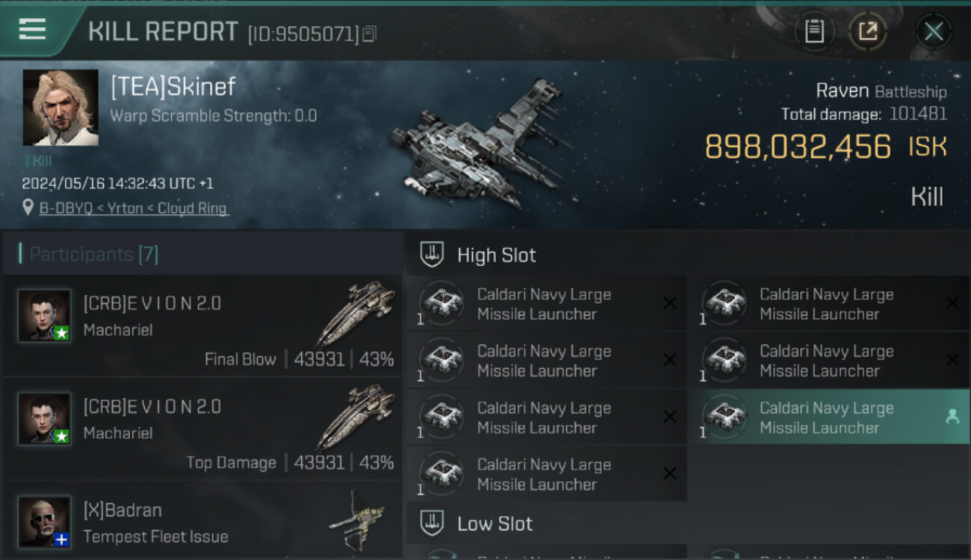Click person icon on highlighted launcher
Image resolution: width=971 pixels, height=560 pixels.
(x=952, y=417)
